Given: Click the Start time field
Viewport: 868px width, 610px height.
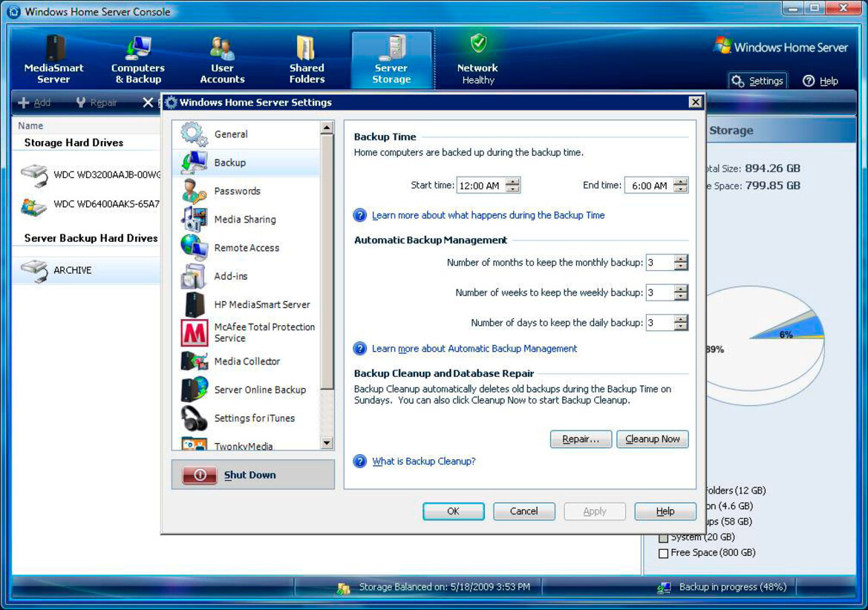Looking at the screenshot, I should (480, 186).
